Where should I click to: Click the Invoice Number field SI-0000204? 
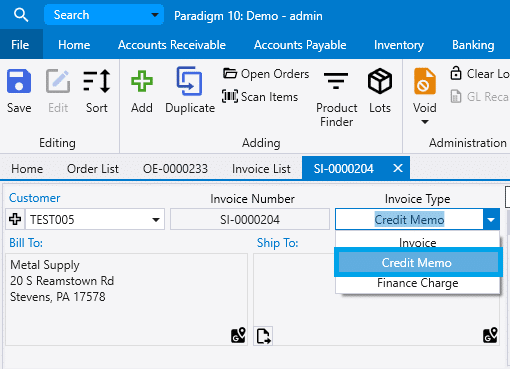coord(250,219)
